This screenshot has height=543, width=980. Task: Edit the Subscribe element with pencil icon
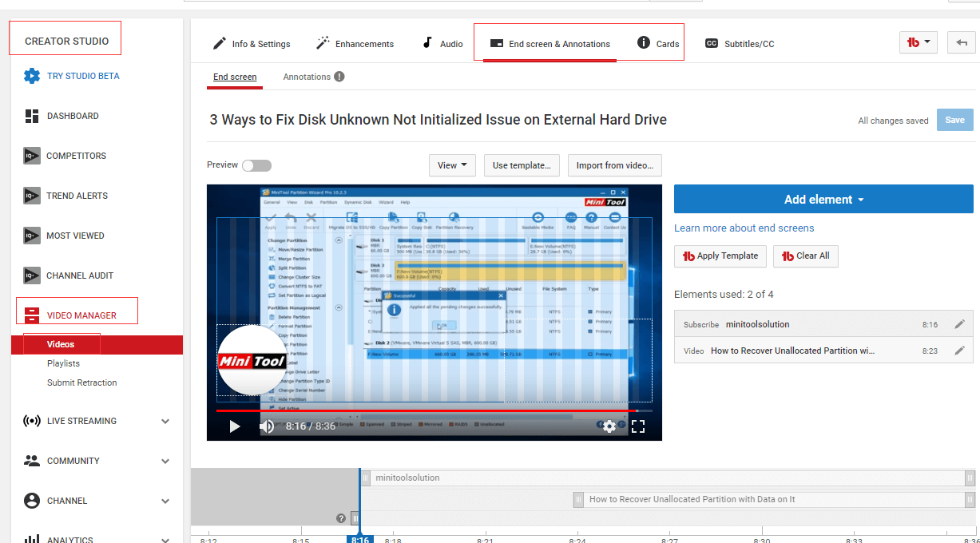[x=959, y=324]
